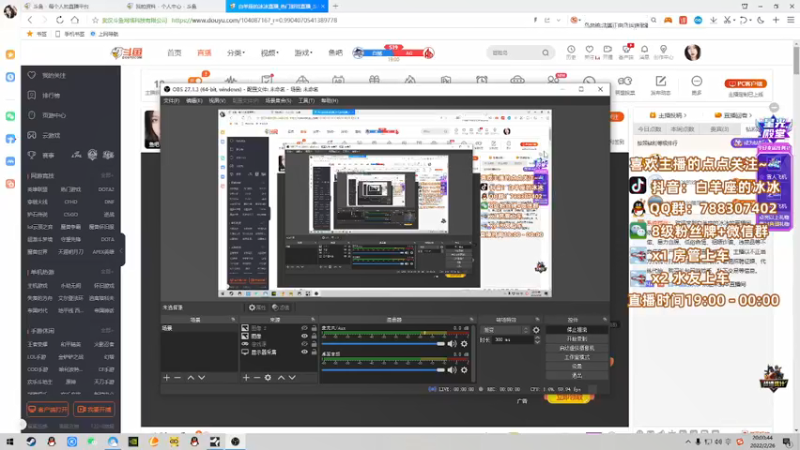Screen dimensions: 800x450
Task: Open the OBS 场景集合 menu
Action: click(278, 101)
